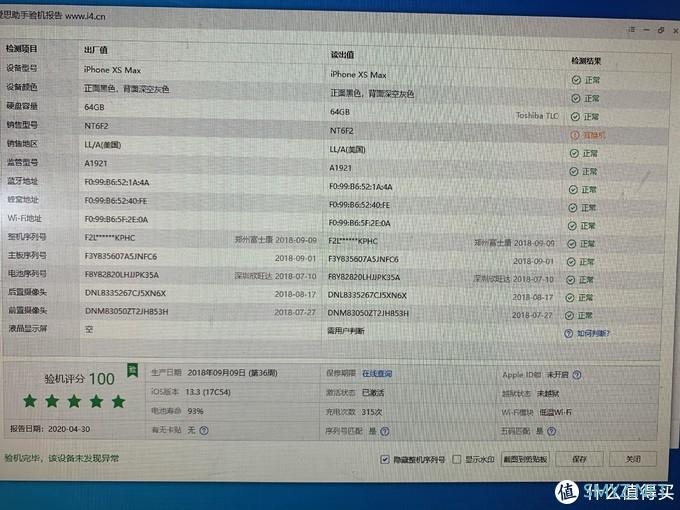Viewport: 680px width, 510px height.
Task: Click the 电池序列号 row's 正常 check icon
Action: point(571,280)
